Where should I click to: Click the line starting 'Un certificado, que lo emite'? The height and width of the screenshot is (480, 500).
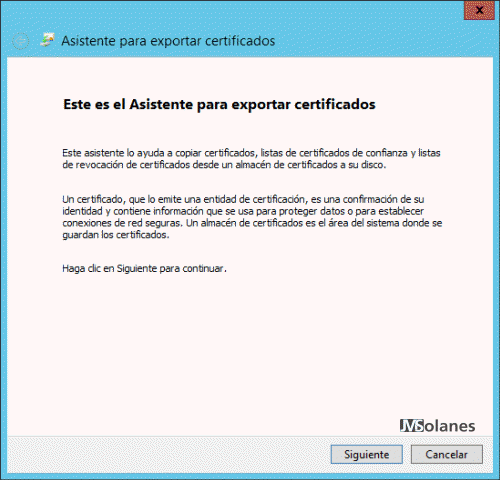(243, 199)
